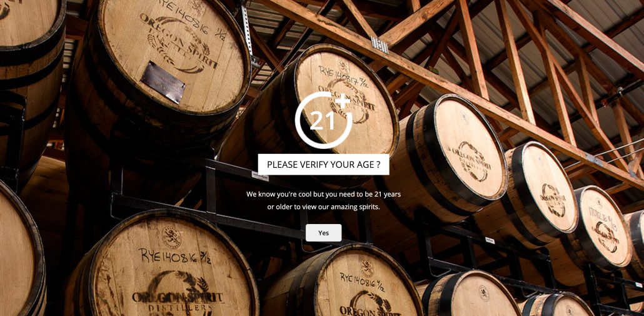This screenshot has width=644, height=316.
Task: Click the 'We know you're cool' message line
Action: point(323,194)
